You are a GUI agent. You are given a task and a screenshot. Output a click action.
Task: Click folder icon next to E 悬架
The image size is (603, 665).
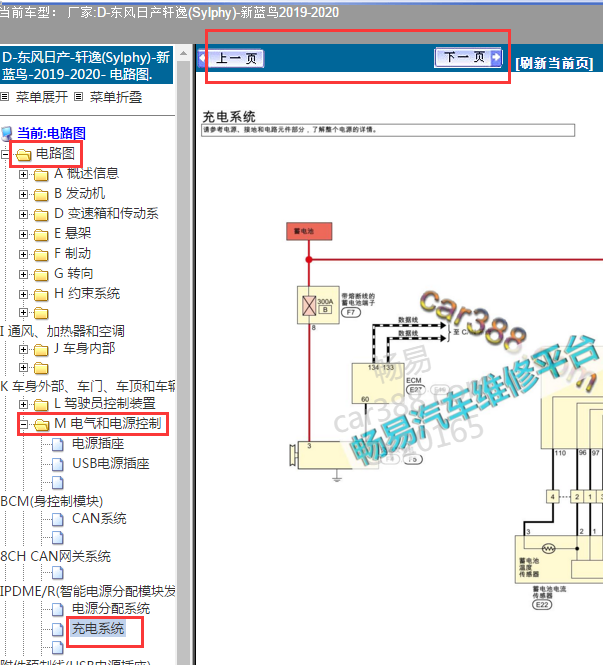coord(41,235)
